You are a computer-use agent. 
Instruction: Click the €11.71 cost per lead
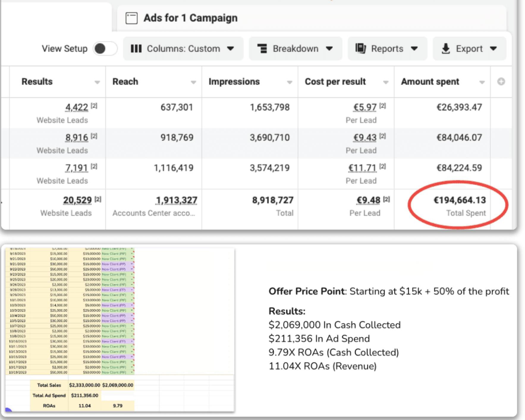(x=362, y=168)
